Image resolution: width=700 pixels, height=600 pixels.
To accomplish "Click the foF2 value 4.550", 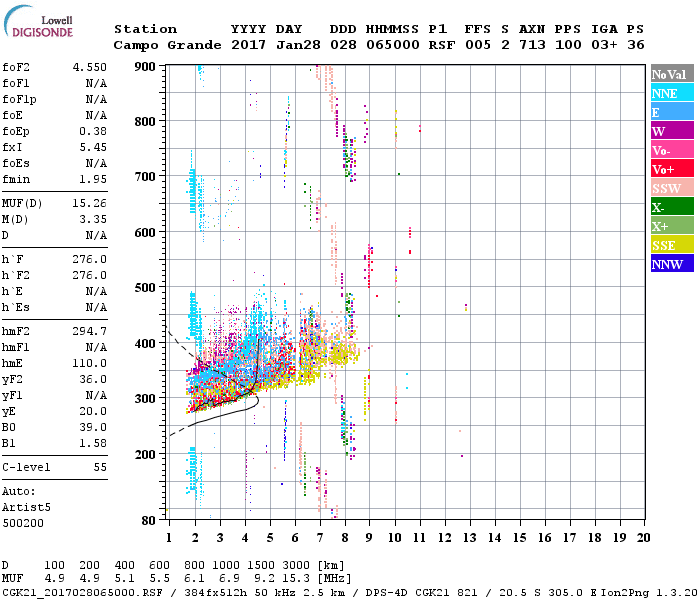I will click(x=88, y=69).
